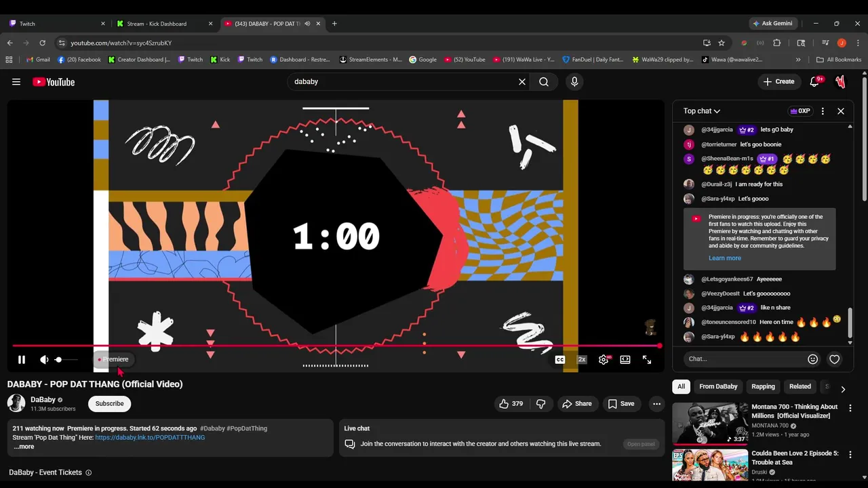Share the video
The image size is (868, 488).
point(577,404)
